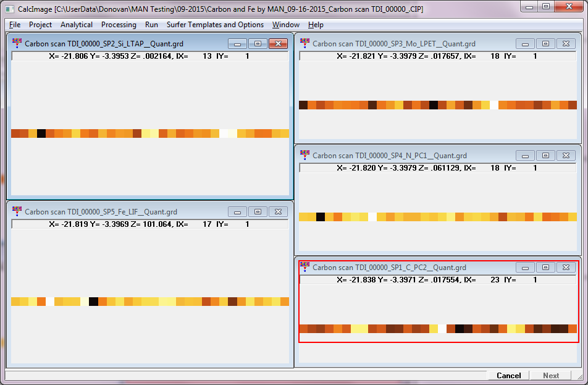
Task: Click the Si_LTAP window's grid icon
Action: click(17, 44)
